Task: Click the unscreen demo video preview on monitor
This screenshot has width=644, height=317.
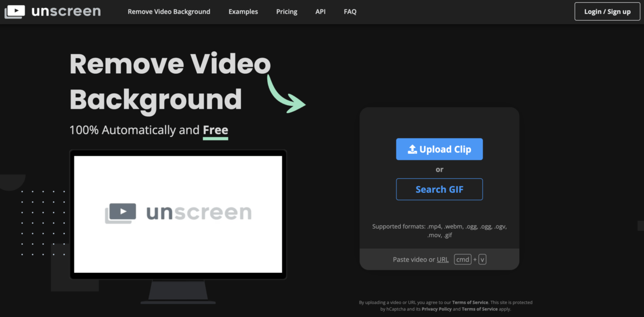Action: [x=178, y=214]
